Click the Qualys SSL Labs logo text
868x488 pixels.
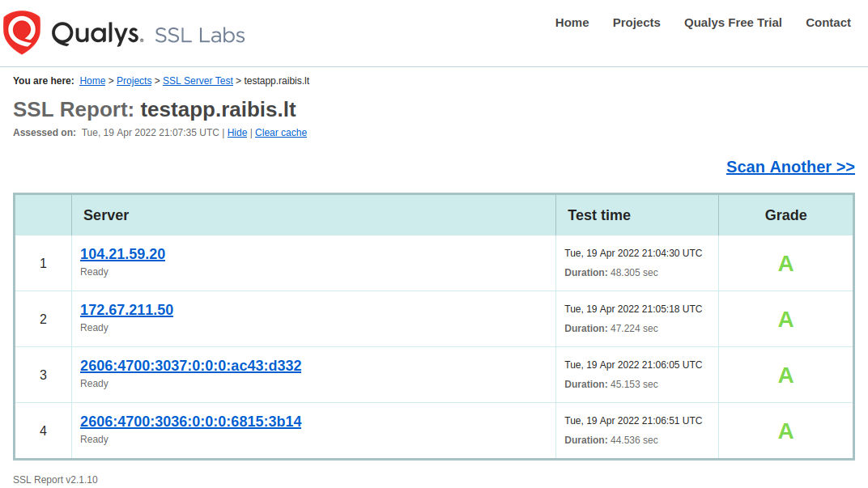(148, 34)
